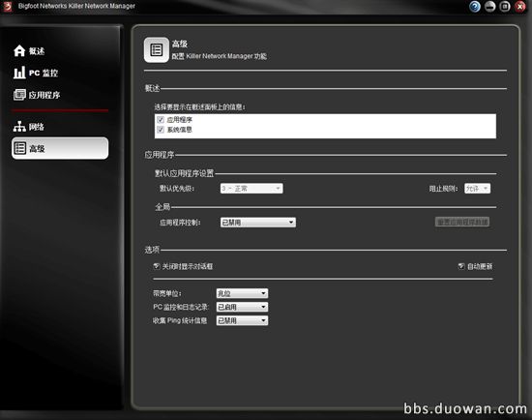Click the Bigfoot Networks logo icon
Image resolution: width=532 pixels, height=420 pixels.
click(x=8, y=7)
